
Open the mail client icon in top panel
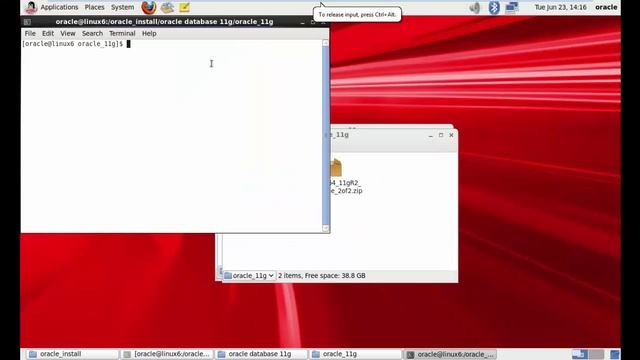(167, 7)
